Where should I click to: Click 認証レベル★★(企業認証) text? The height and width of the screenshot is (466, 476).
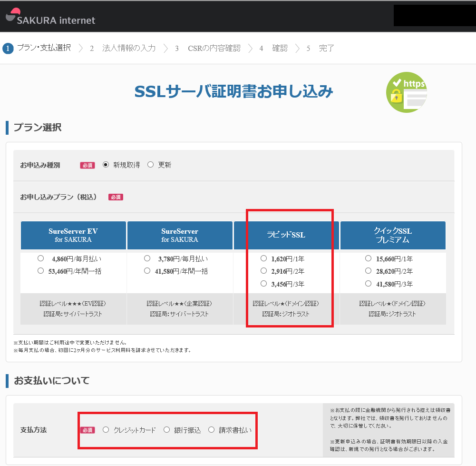tap(179, 304)
